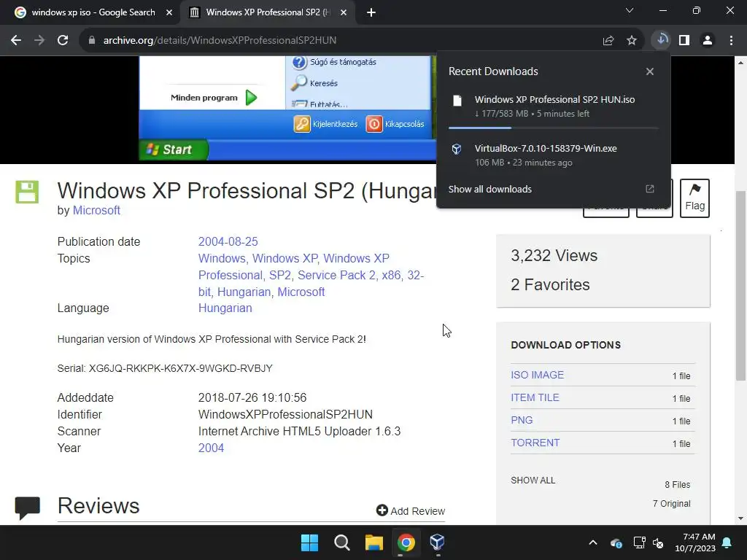Download the PNG option
Image resolution: width=747 pixels, height=560 pixels.
[522, 420]
